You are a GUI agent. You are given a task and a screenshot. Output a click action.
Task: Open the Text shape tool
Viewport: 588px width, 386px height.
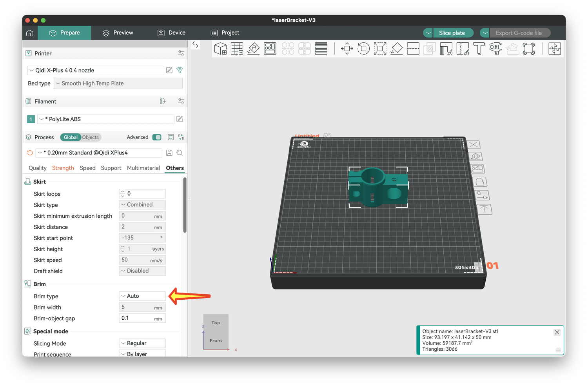point(479,49)
